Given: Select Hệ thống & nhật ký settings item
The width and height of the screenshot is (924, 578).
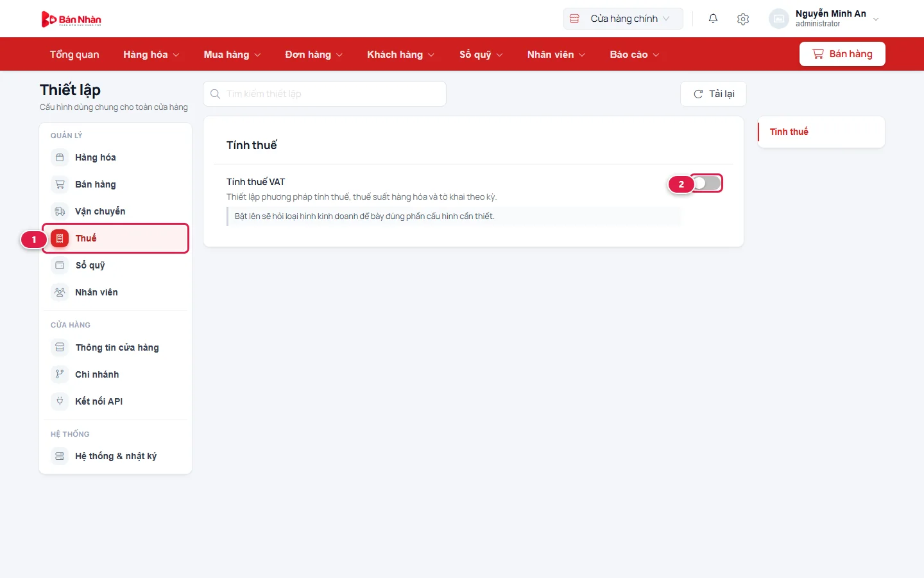Looking at the screenshot, I should [116, 456].
